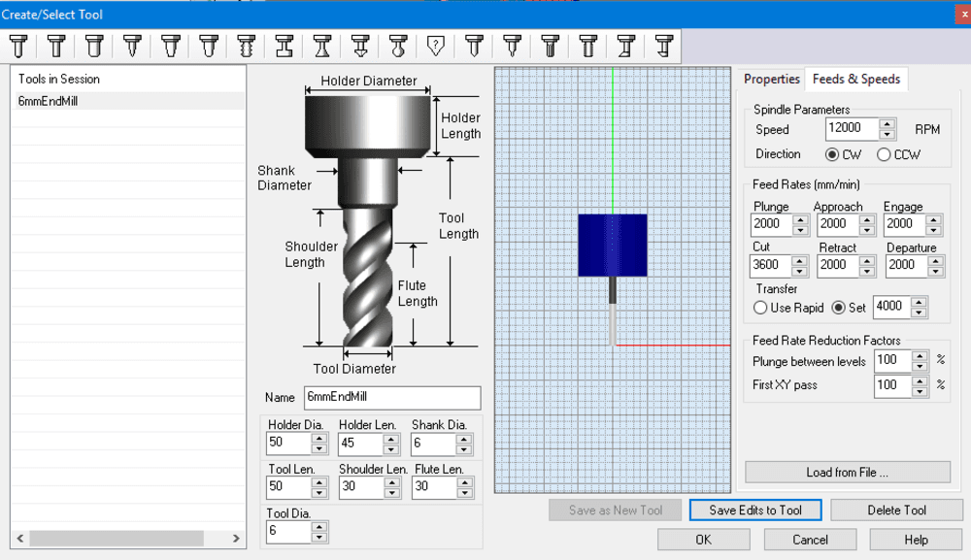This screenshot has width=971, height=560.
Task: Select the Vee Mill tool icon
Action: click(132, 47)
